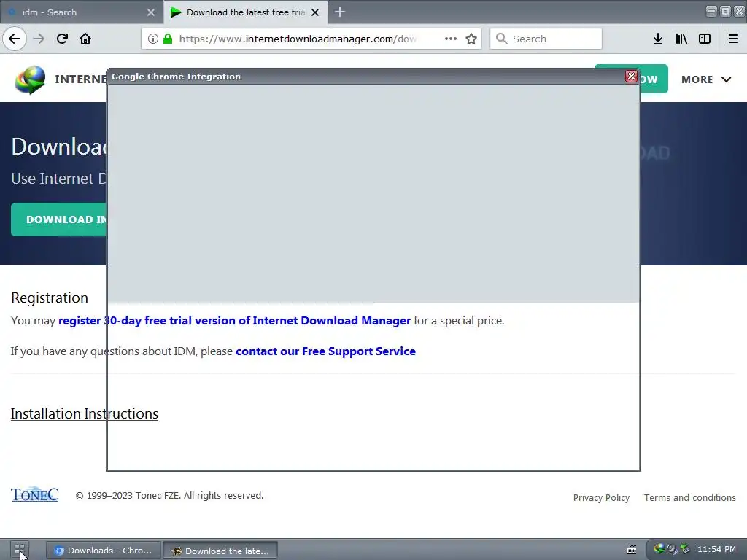Viewport: 747px width, 560px height.
Task: Open the page actions three-dots menu
Action: 451,39
